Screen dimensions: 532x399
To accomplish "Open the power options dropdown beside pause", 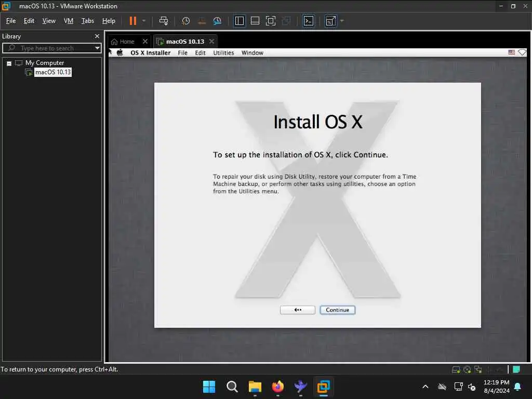I will click(144, 21).
